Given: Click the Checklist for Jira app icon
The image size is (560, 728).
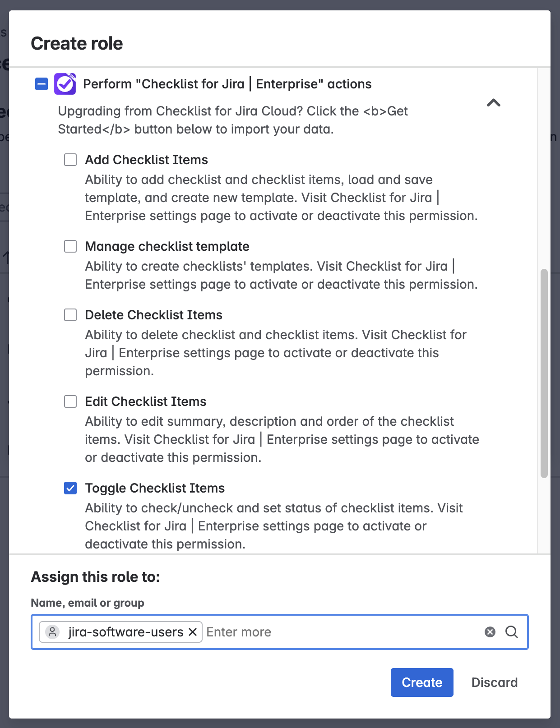Looking at the screenshot, I should coord(65,84).
